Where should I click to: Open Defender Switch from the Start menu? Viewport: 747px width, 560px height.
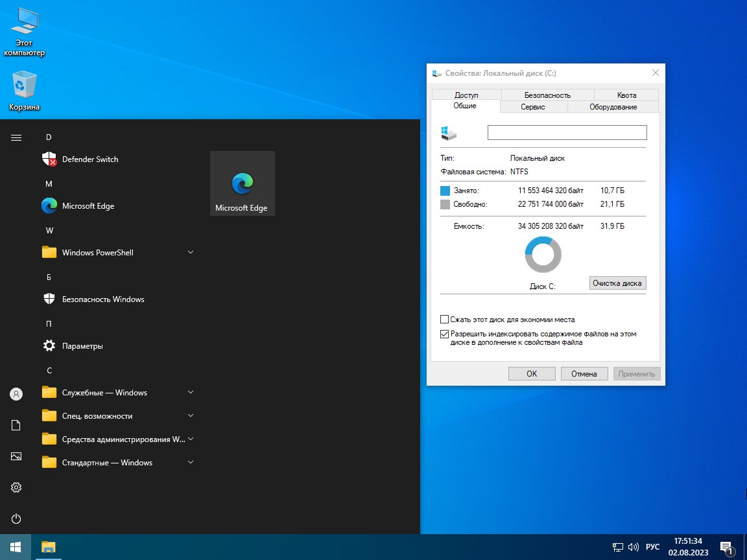pyautogui.click(x=89, y=159)
